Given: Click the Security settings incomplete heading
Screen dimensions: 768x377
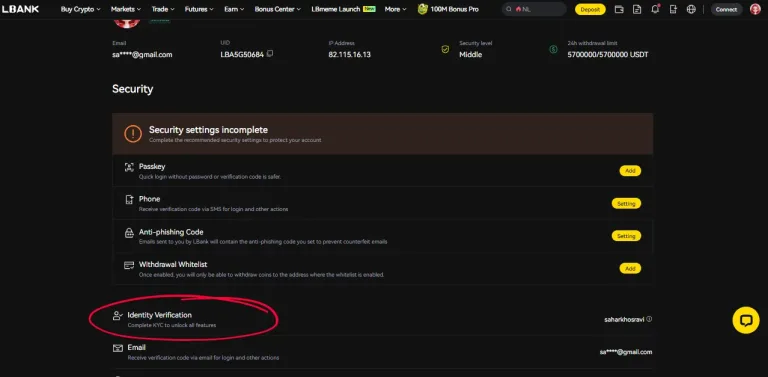Looking at the screenshot, I should pos(208,130).
